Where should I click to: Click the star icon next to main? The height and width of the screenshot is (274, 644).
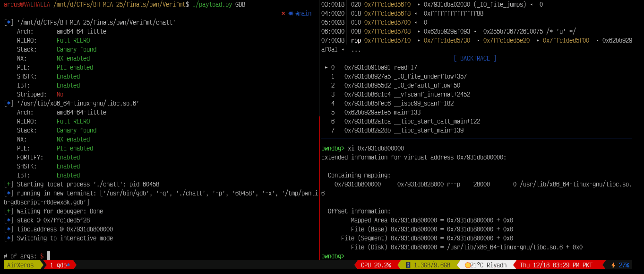[x=296, y=13]
